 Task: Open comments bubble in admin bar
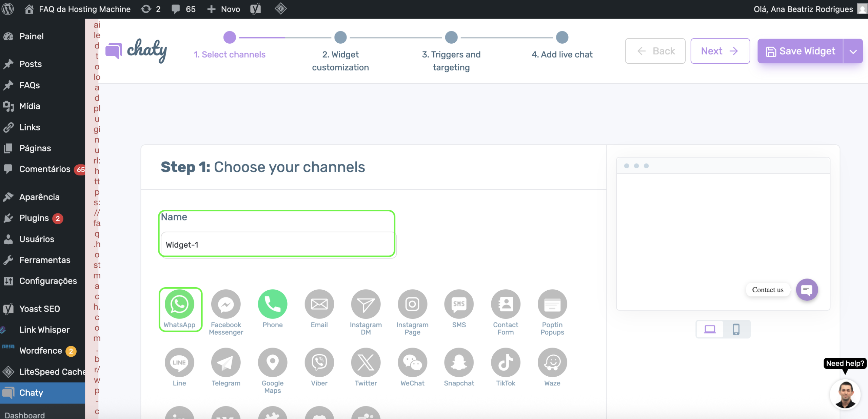[183, 9]
